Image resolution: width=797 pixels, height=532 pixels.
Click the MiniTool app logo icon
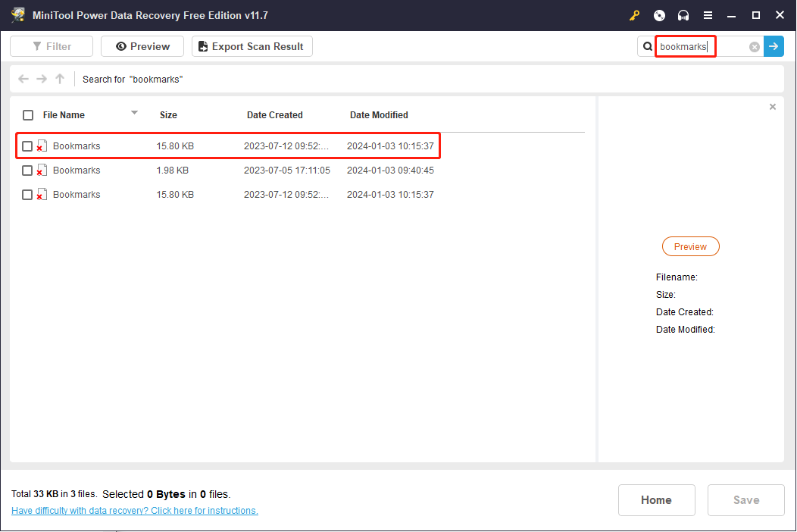[18, 15]
